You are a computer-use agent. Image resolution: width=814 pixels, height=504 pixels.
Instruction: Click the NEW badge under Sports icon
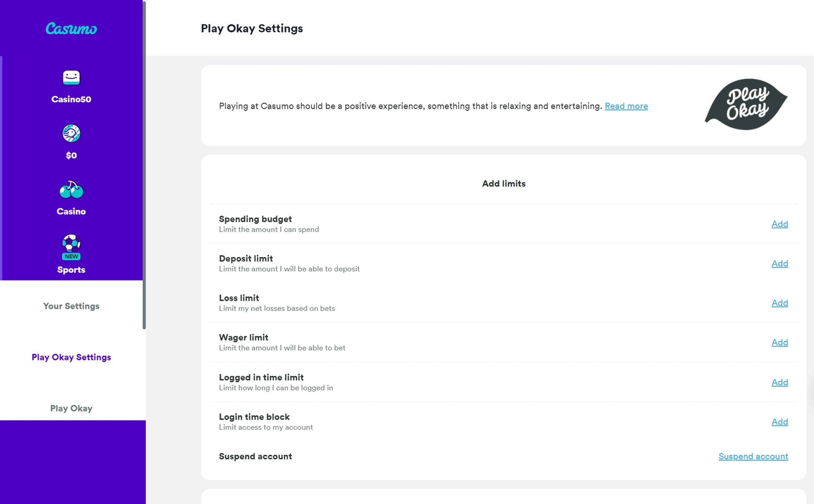click(71, 256)
